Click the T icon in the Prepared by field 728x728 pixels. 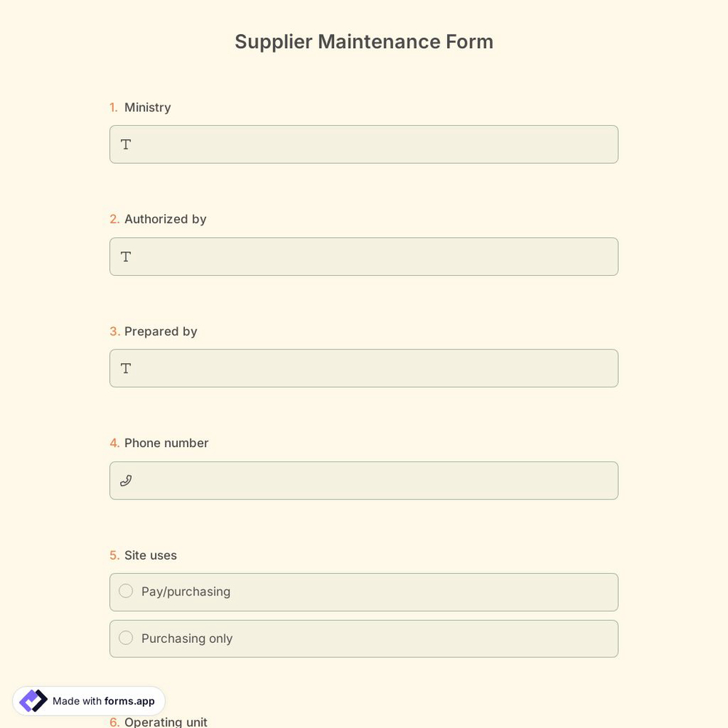125,368
